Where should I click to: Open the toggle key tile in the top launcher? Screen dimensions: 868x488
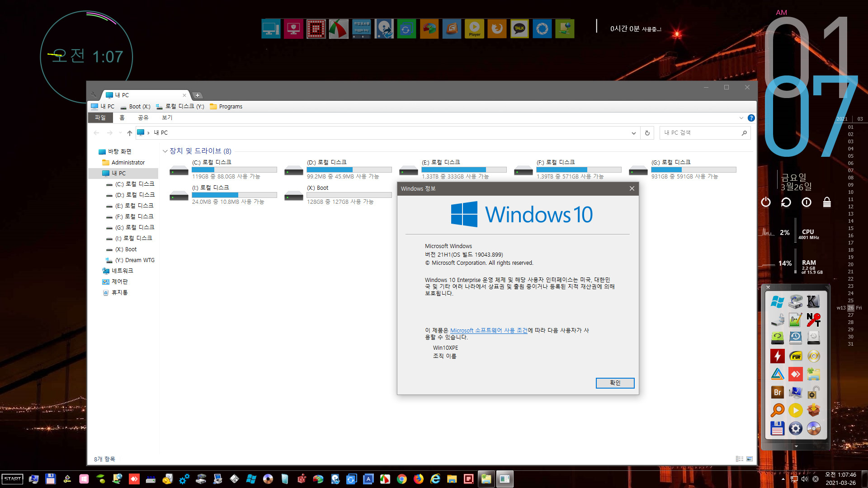tap(361, 29)
